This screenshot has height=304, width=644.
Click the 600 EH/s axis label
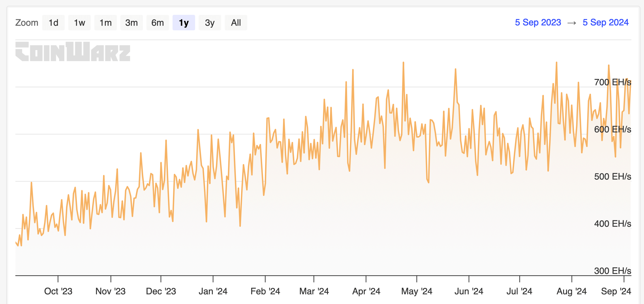coord(612,129)
